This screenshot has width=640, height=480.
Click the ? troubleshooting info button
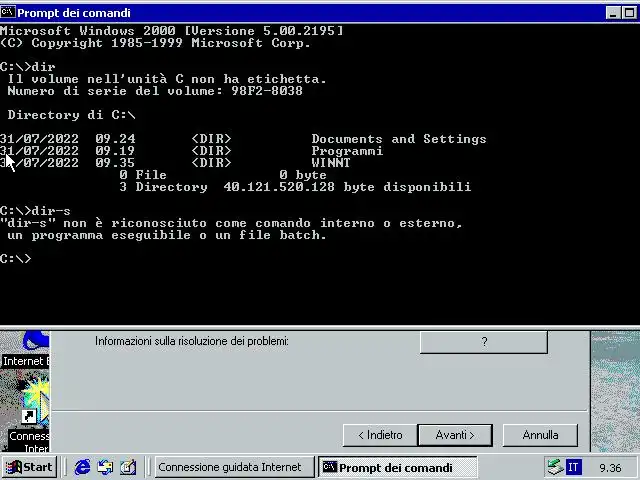pyautogui.click(x=484, y=342)
